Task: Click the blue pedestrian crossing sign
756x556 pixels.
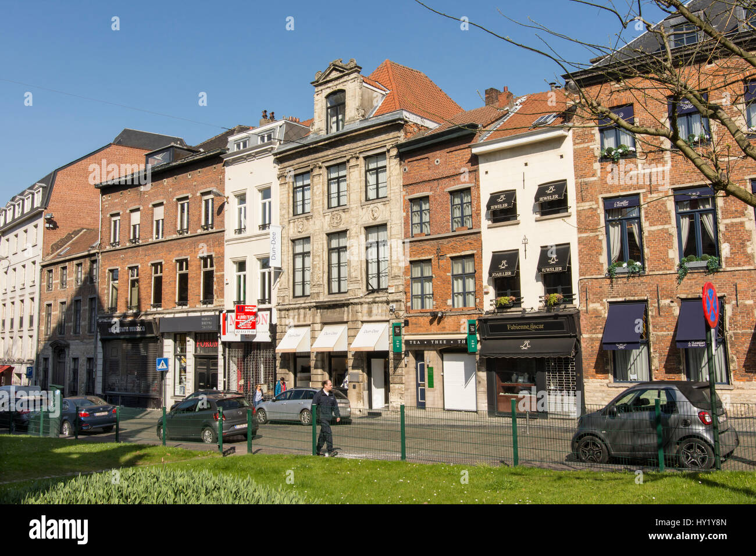Action: 162,365
